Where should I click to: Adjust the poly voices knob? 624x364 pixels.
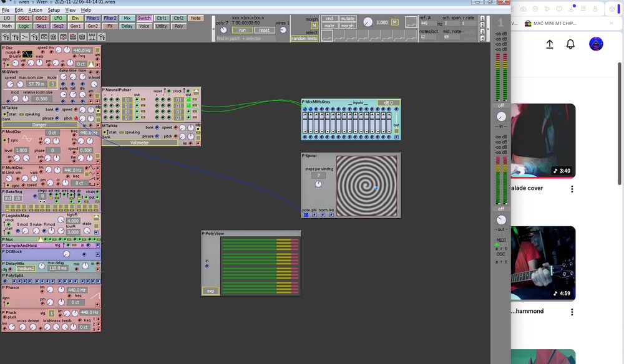point(223,30)
